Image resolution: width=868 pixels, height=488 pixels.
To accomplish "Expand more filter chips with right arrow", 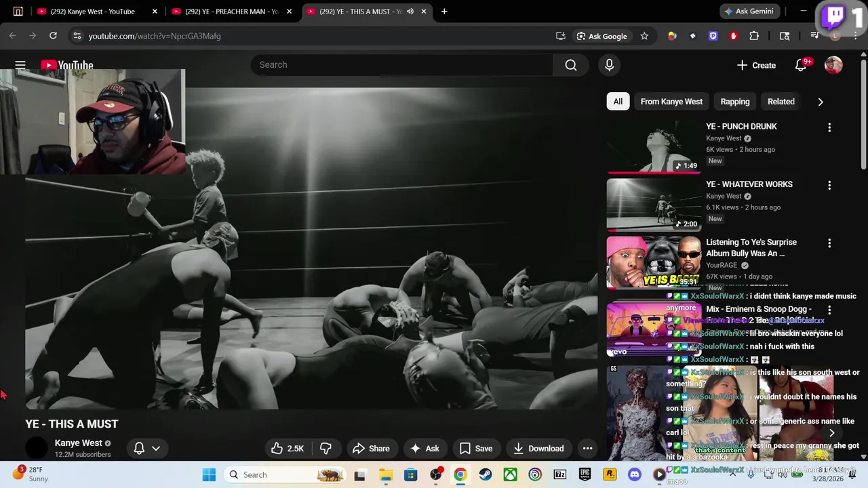I will (x=821, y=102).
